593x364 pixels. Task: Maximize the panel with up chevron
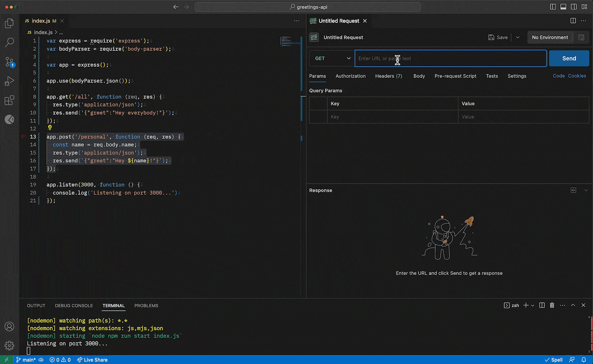click(x=573, y=305)
